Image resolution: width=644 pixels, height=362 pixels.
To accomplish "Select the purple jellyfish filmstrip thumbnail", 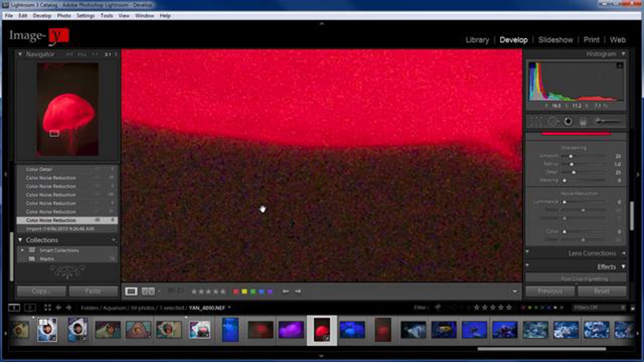I will coord(291,330).
